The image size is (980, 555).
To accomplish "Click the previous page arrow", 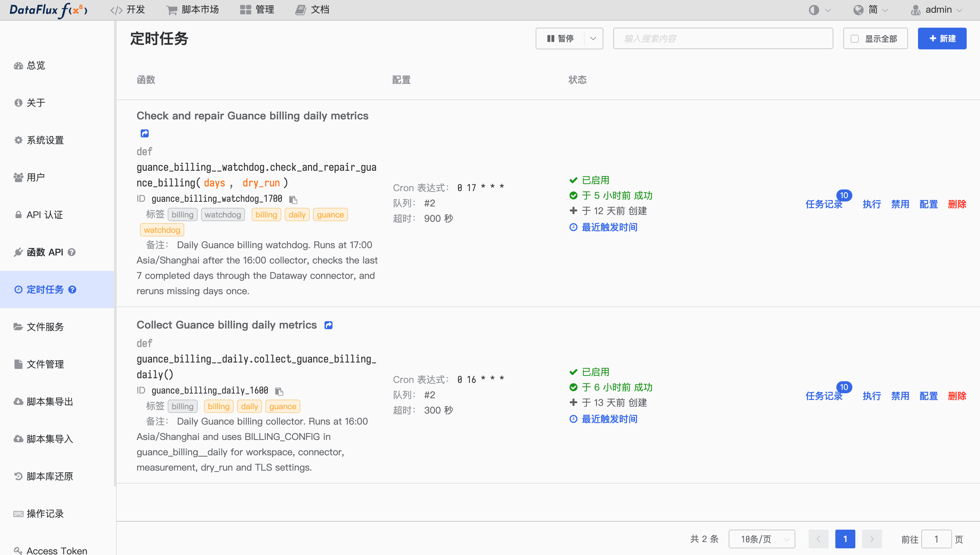I will tap(819, 539).
